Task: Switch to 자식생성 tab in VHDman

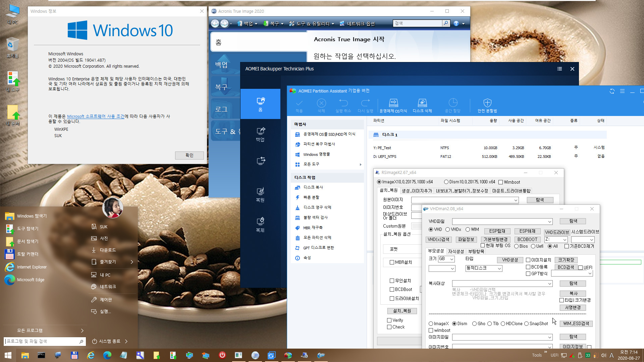Action: [x=456, y=251]
